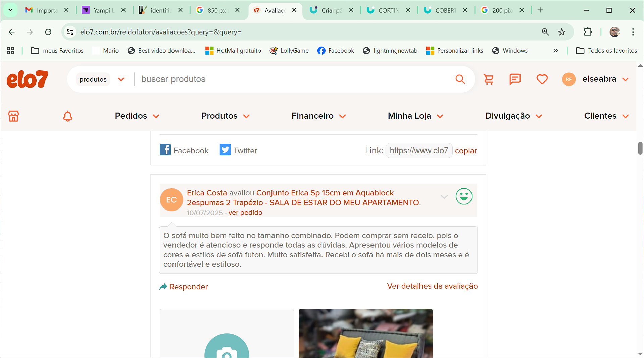
Task: Open the messages chat icon
Action: point(515,79)
